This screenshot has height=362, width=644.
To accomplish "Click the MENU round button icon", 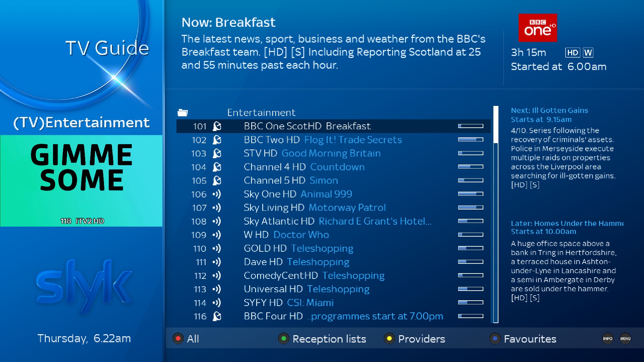I will point(625,339).
